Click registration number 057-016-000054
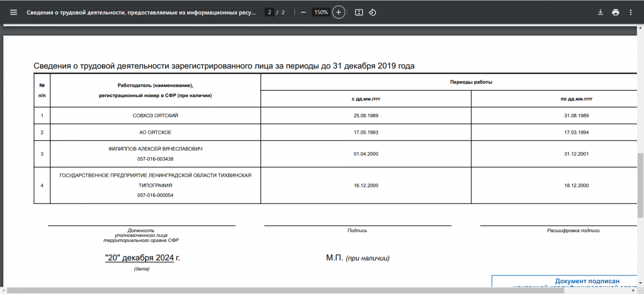This screenshot has height=294, width=644. click(x=155, y=196)
